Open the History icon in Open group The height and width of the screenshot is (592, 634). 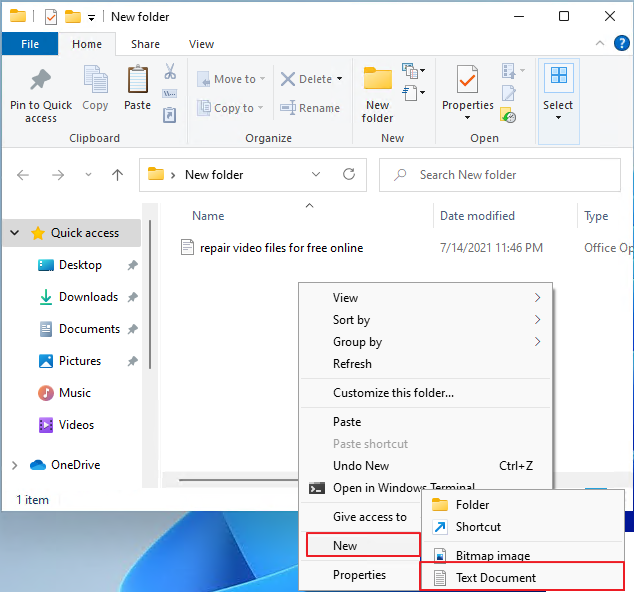pyautogui.click(x=508, y=115)
